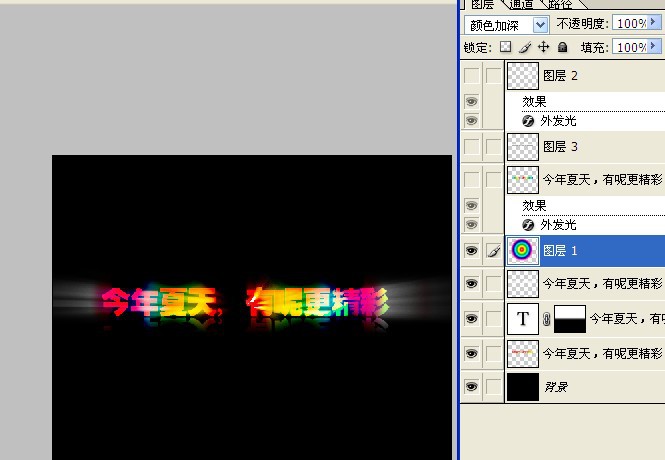The height and width of the screenshot is (460, 665).
Task: Click the lock all padlock icon
Action: coord(562,47)
